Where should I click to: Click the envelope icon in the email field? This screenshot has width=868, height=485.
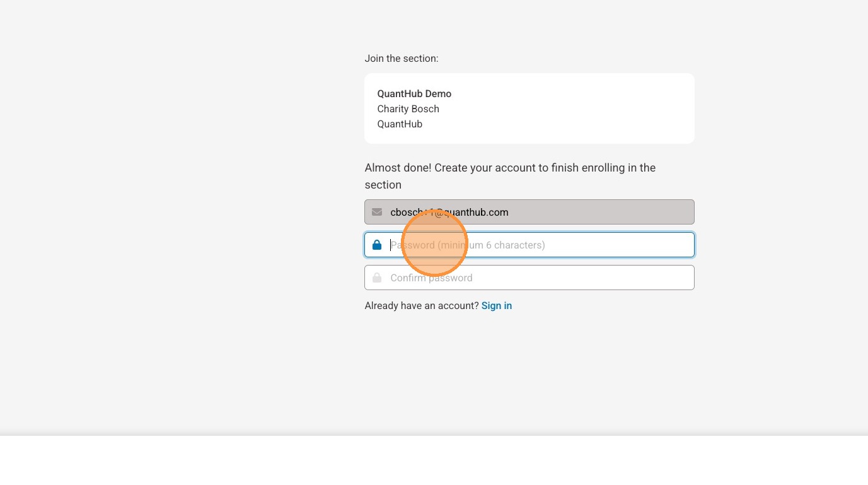(x=377, y=212)
